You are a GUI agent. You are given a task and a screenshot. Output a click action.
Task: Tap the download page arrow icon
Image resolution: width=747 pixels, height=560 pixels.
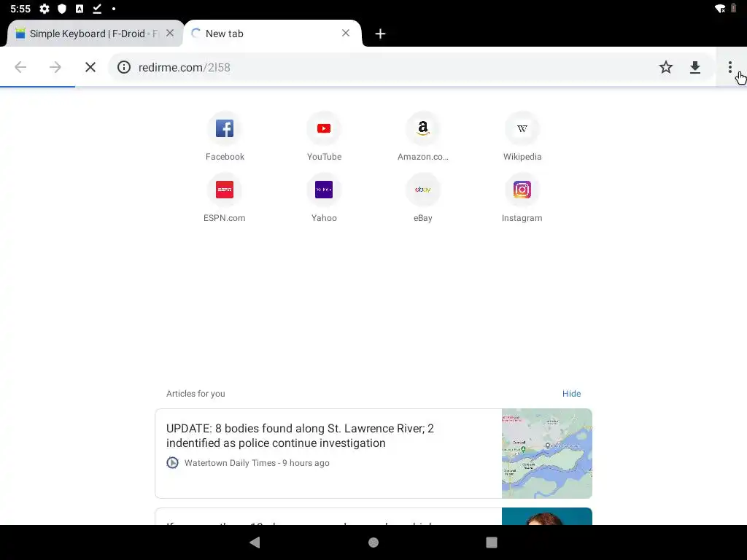[x=694, y=67]
